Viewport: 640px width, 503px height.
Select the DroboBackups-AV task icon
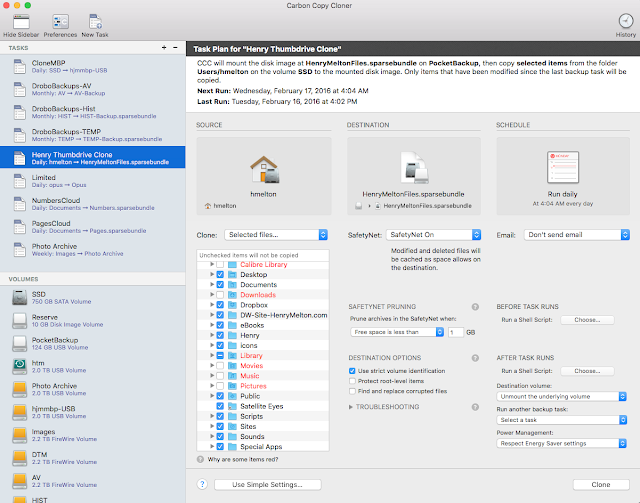pos(20,89)
